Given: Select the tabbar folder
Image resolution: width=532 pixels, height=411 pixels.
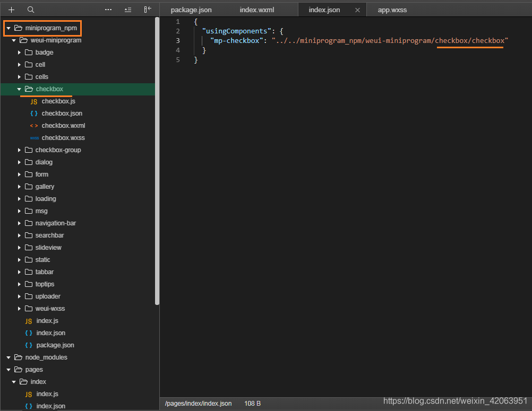Looking at the screenshot, I should click(45, 272).
